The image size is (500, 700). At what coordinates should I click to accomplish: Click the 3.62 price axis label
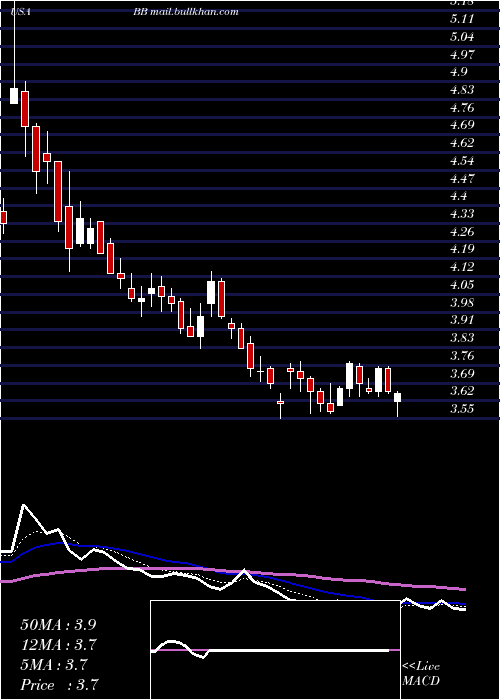pyautogui.click(x=462, y=391)
